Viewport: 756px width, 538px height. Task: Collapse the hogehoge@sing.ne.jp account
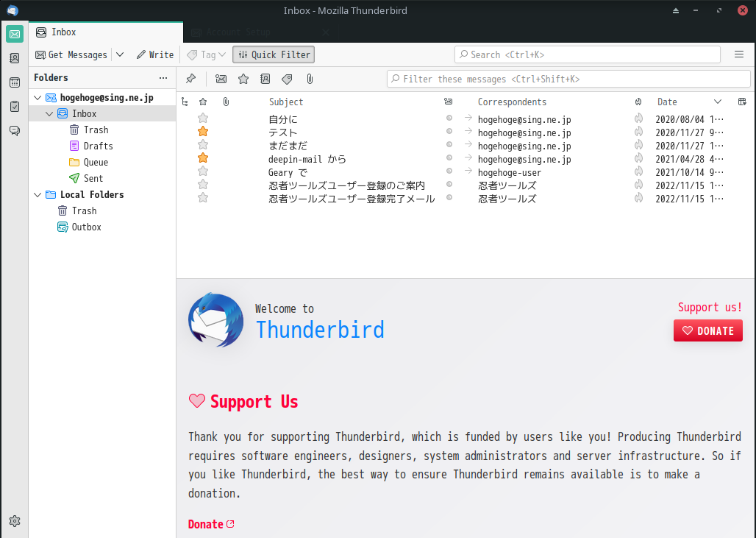tap(38, 98)
